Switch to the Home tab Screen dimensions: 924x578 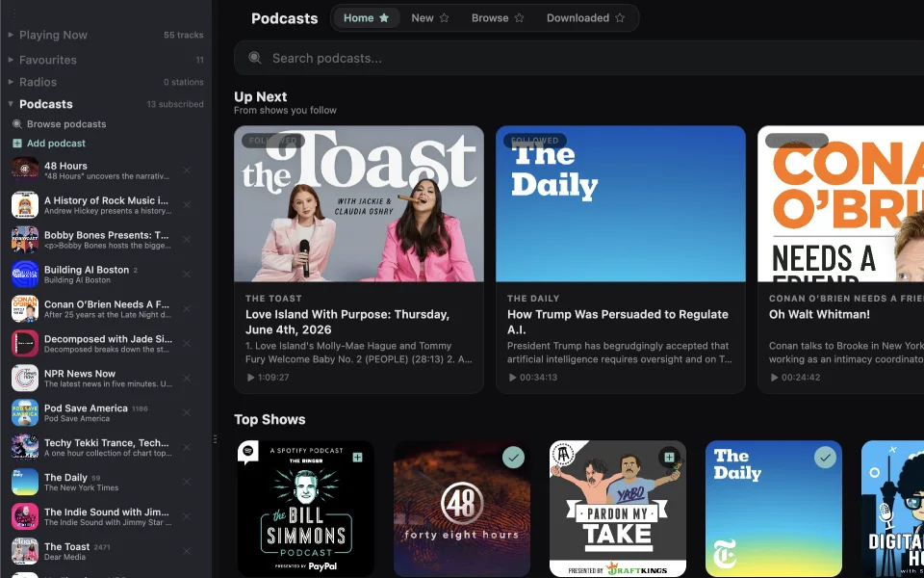coord(367,17)
